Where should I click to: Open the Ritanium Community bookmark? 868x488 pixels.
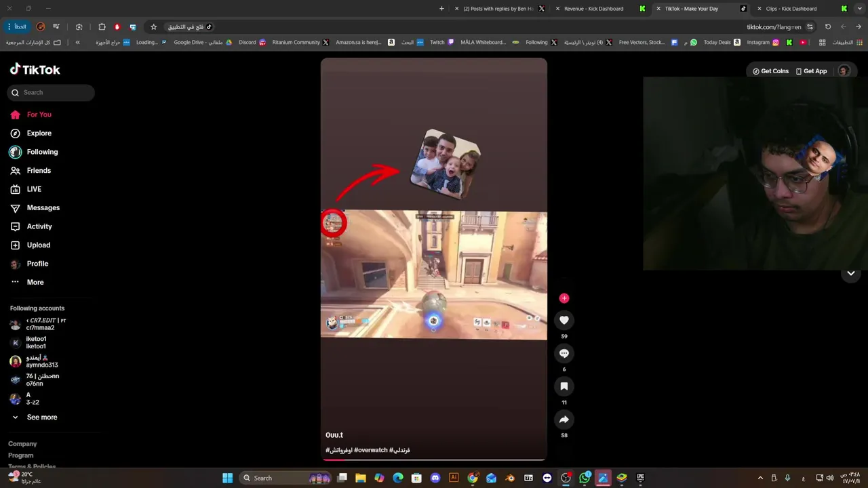[300, 42]
